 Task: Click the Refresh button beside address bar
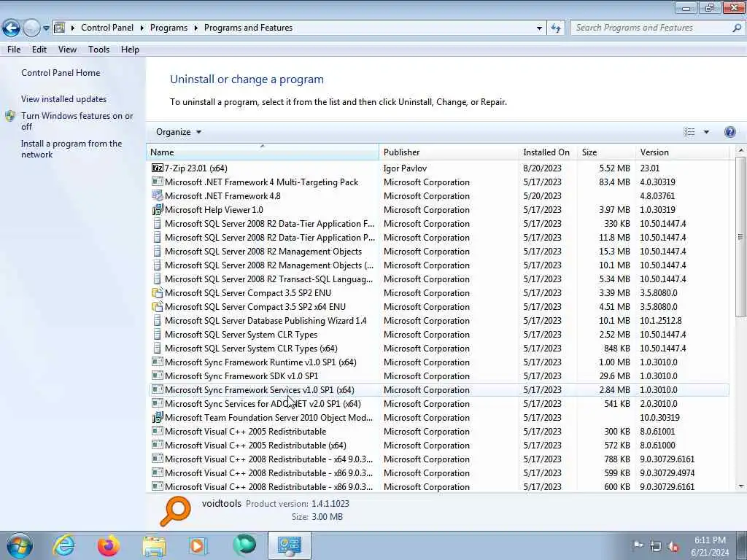[556, 28]
